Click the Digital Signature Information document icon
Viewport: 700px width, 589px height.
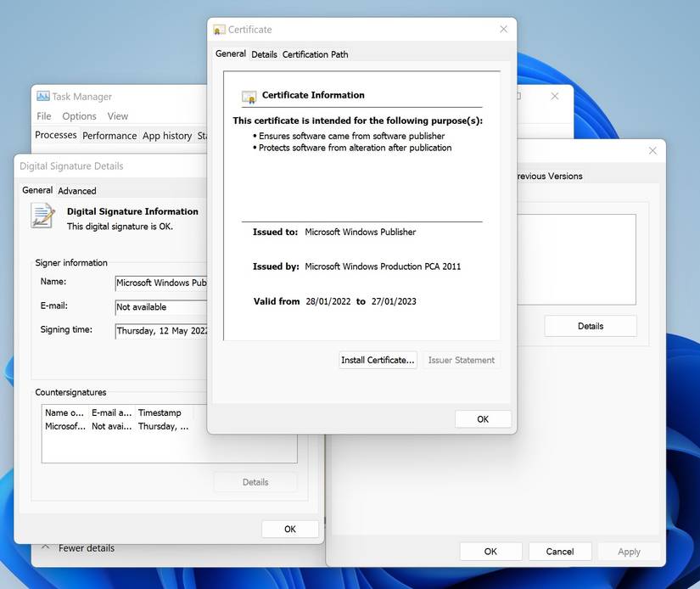coord(42,216)
